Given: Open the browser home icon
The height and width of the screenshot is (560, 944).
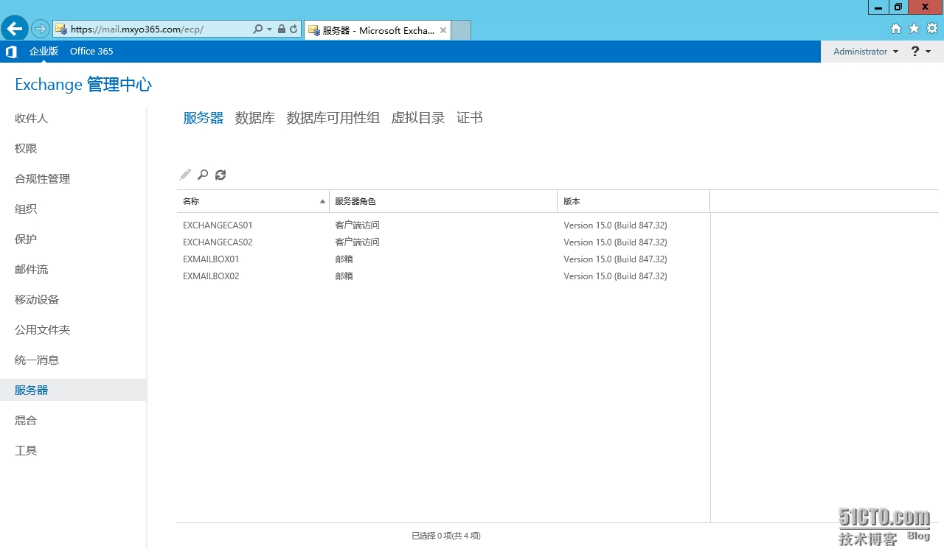Looking at the screenshot, I should click(x=896, y=29).
